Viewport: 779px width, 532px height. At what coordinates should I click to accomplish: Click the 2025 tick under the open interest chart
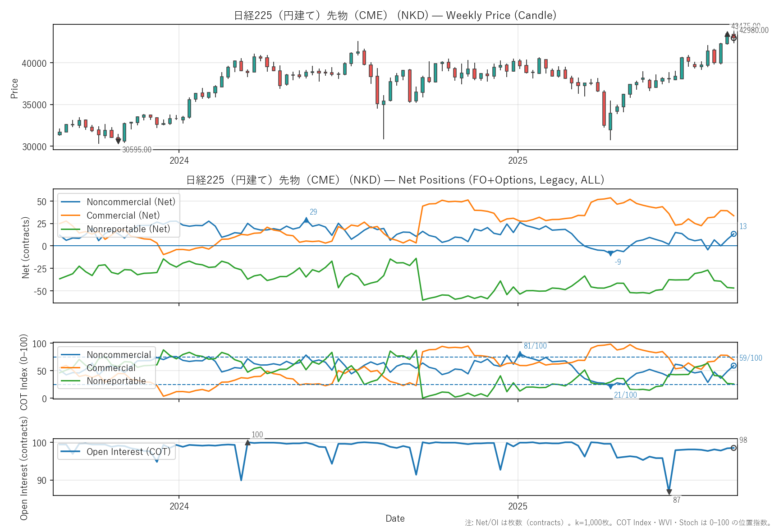[518, 506]
